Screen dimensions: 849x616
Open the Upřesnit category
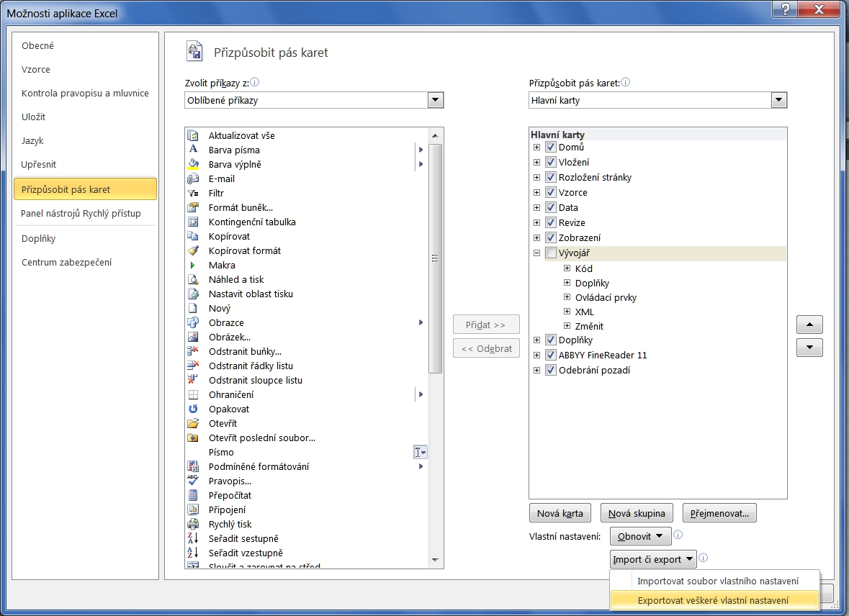85,164
